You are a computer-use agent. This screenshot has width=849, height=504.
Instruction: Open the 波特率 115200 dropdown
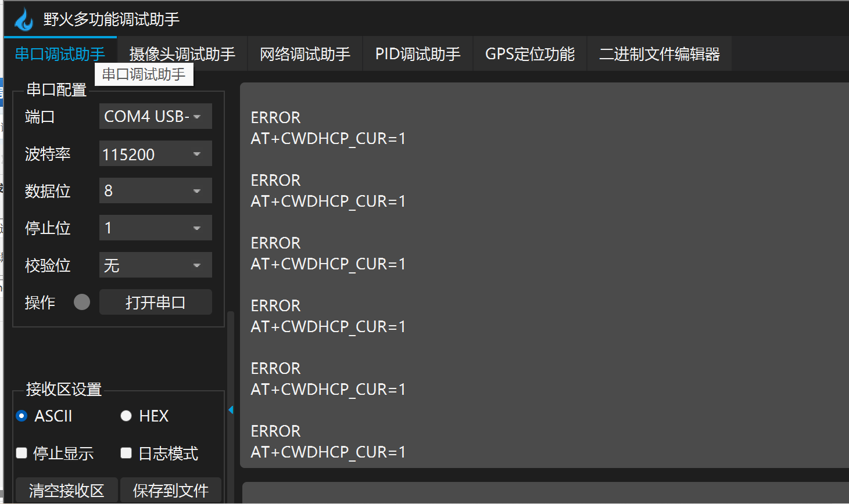(x=156, y=153)
